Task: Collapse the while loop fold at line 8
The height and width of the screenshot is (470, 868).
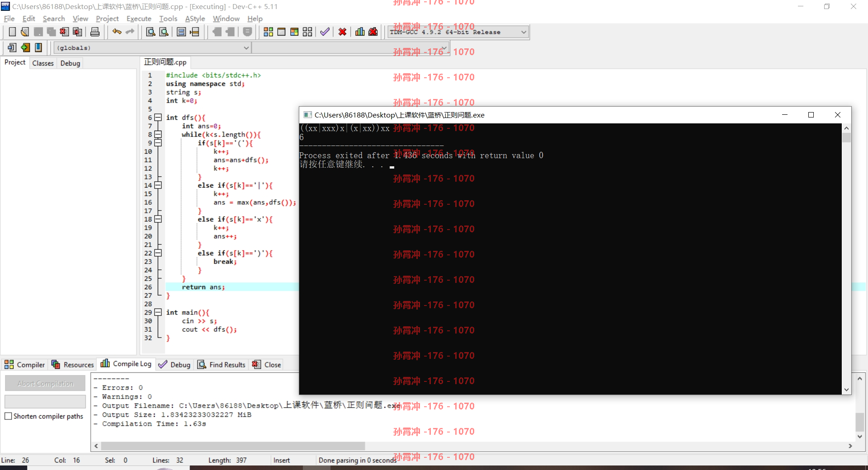Action: [158, 134]
